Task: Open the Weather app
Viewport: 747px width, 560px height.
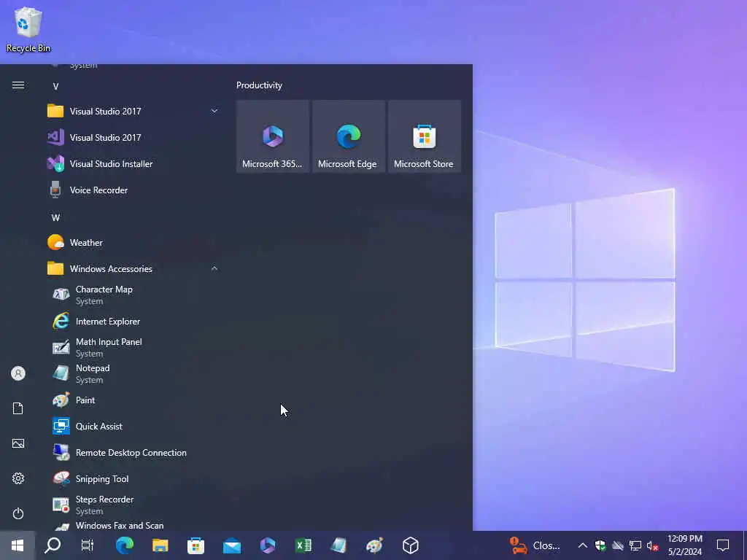Action: point(133,242)
